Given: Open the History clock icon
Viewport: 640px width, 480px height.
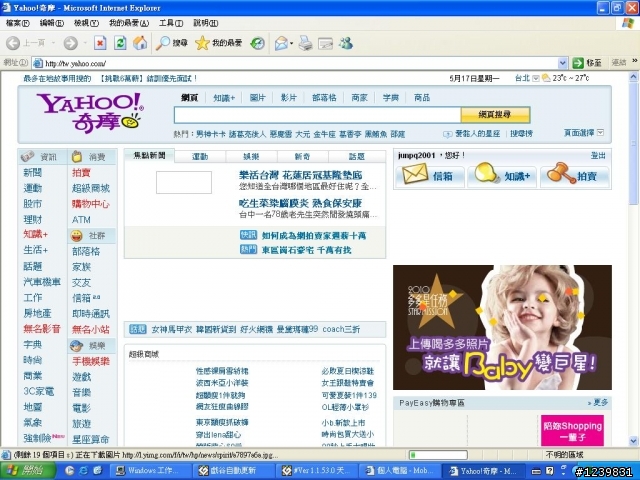Looking at the screenshot, I should (258, 43).
